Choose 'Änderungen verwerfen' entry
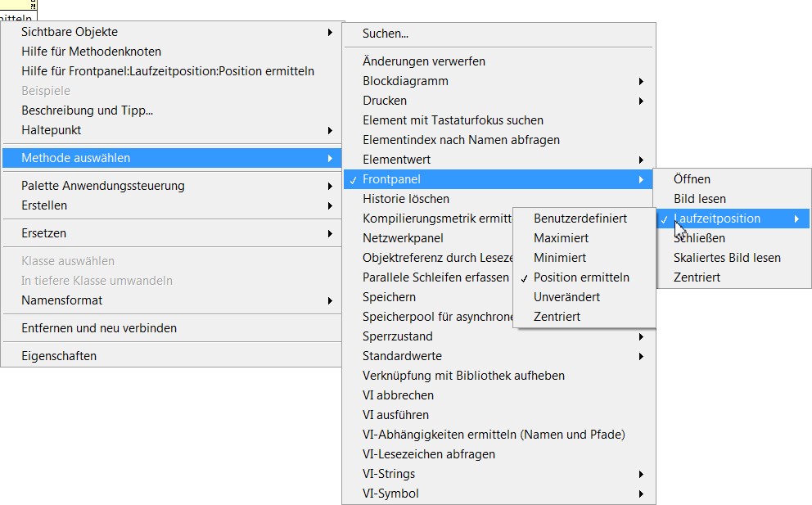Image resolution: width=812 pixels, height=505 pixels. point(424,61)
